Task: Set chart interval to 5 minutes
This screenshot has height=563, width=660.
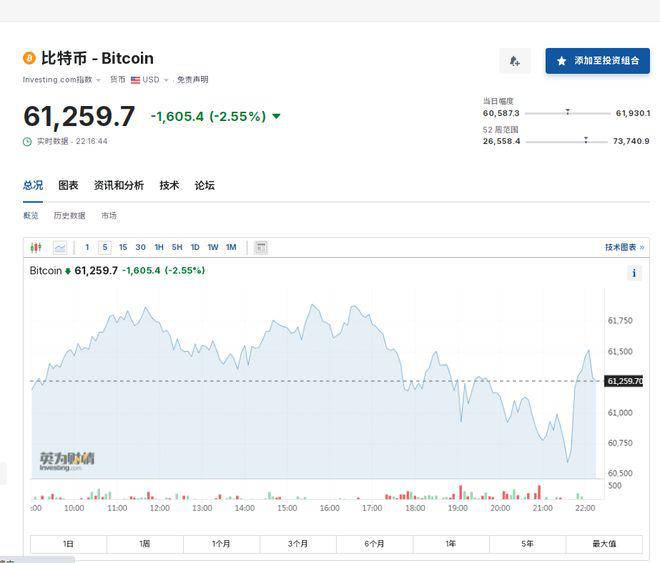Action: coord(105,247)
